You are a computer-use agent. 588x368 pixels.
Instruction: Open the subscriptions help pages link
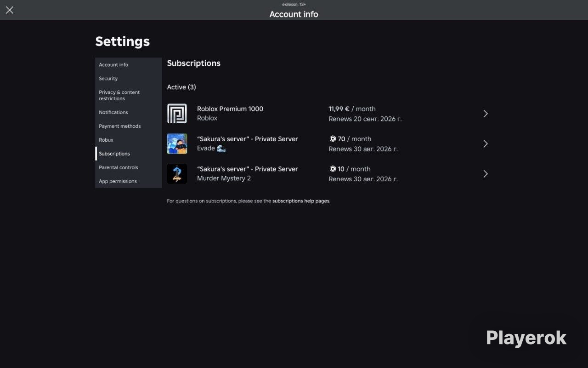[x=301, y=201]
